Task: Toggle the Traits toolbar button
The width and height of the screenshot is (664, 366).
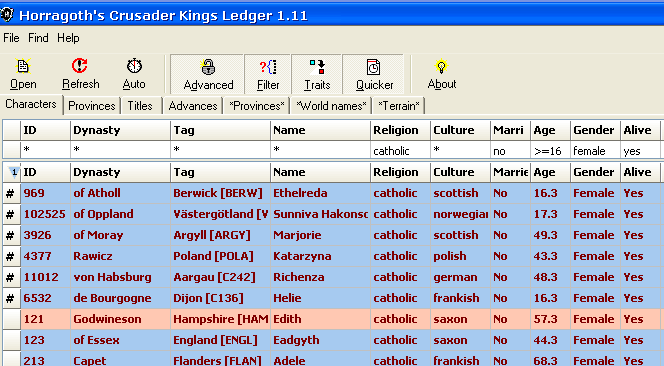Action: (x=317, y=75)
